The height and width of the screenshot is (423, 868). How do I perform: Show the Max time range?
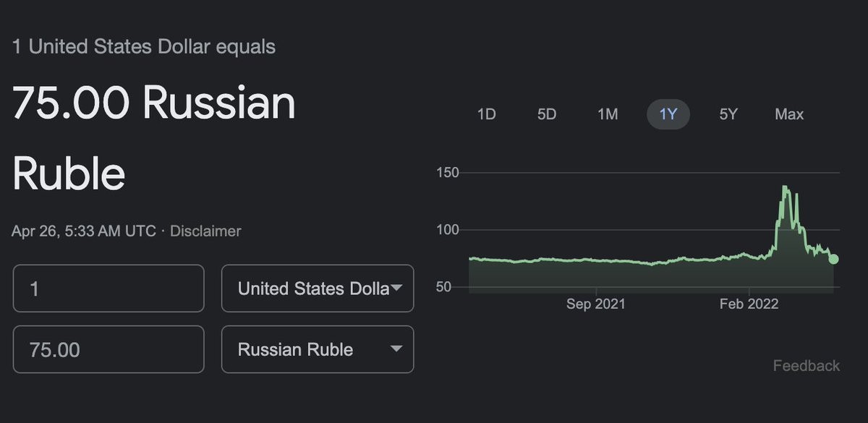789,114
